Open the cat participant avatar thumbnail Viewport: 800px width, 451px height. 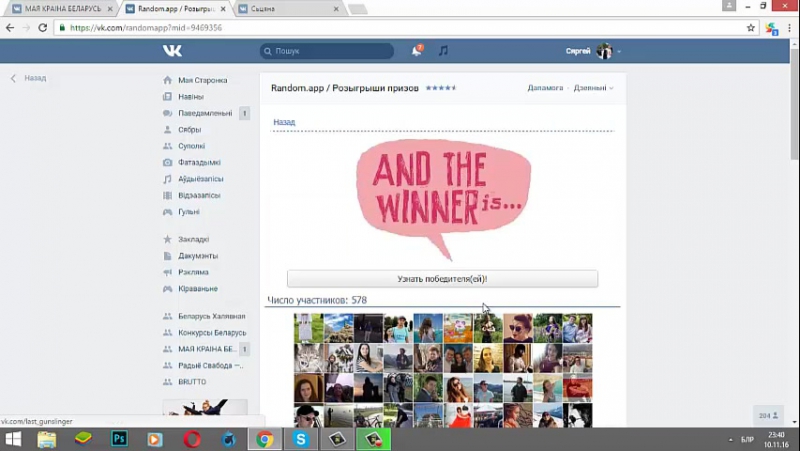point(308,358)
